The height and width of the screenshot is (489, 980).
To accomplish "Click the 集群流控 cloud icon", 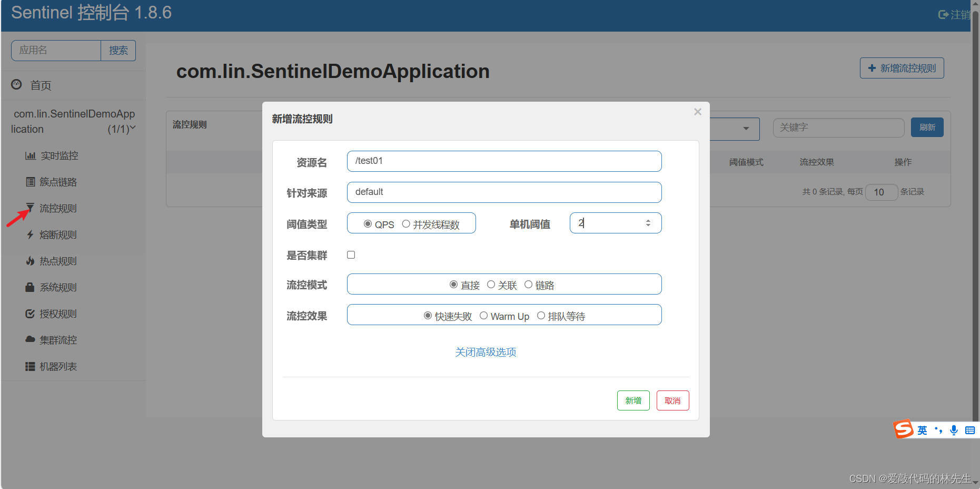I will point(31,339).
